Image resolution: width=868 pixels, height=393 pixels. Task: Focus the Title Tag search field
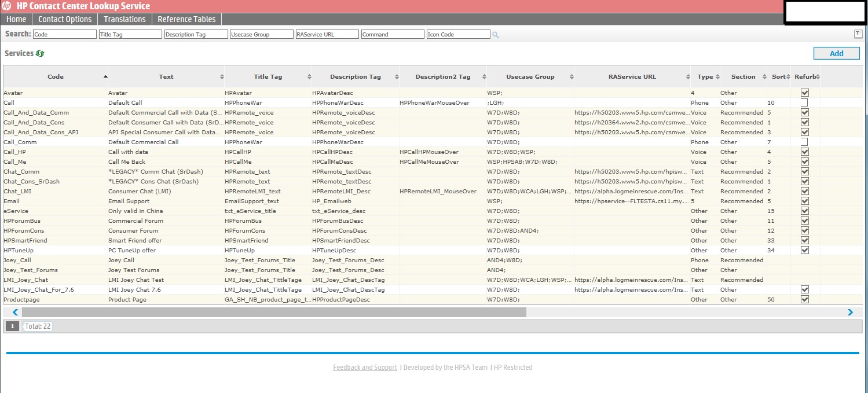pyautogui.click(x=130, y=35)
